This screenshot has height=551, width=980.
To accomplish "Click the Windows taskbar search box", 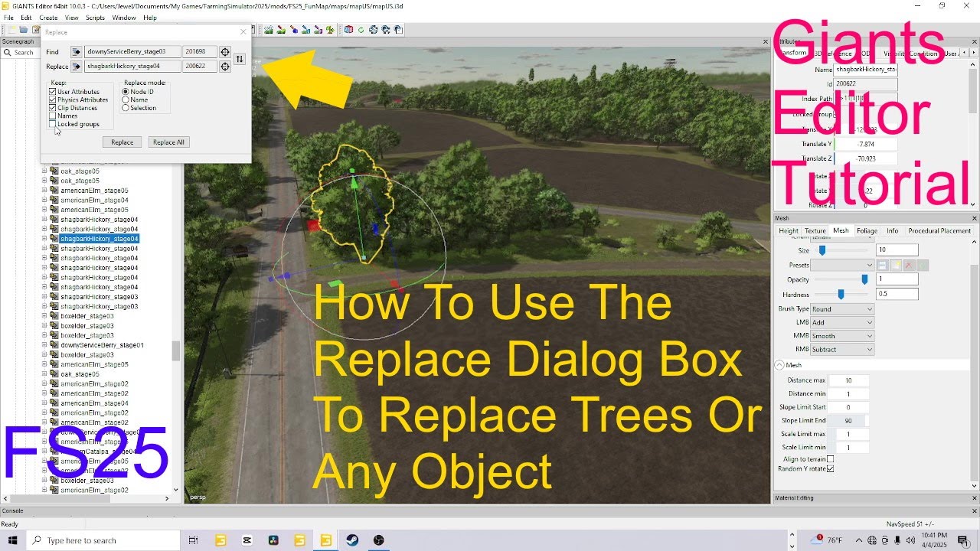I will 104,540.
